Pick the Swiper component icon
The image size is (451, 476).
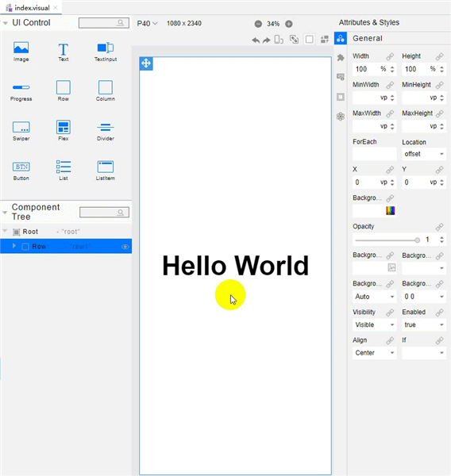tap(21, 127)
